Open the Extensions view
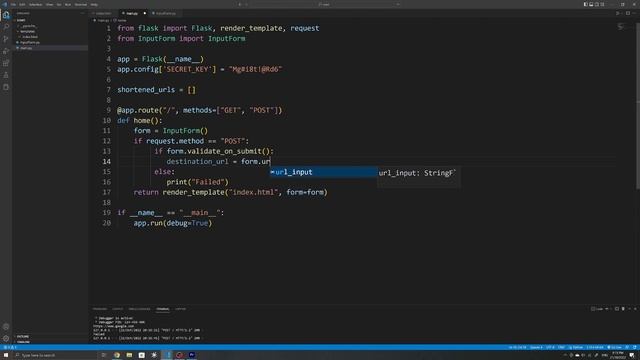Image resolution: width=640 pixels, height=360 pixels. (x=6, y=63)
